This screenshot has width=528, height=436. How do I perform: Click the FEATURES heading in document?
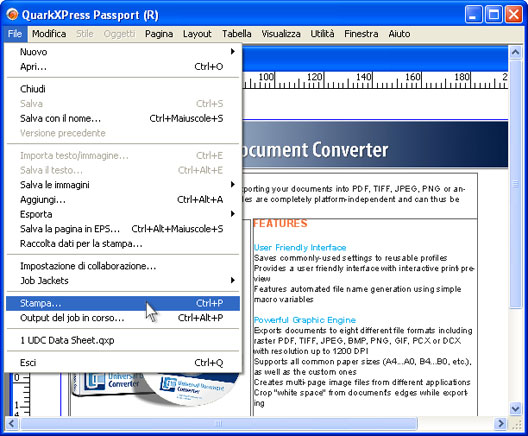(280, 224)
